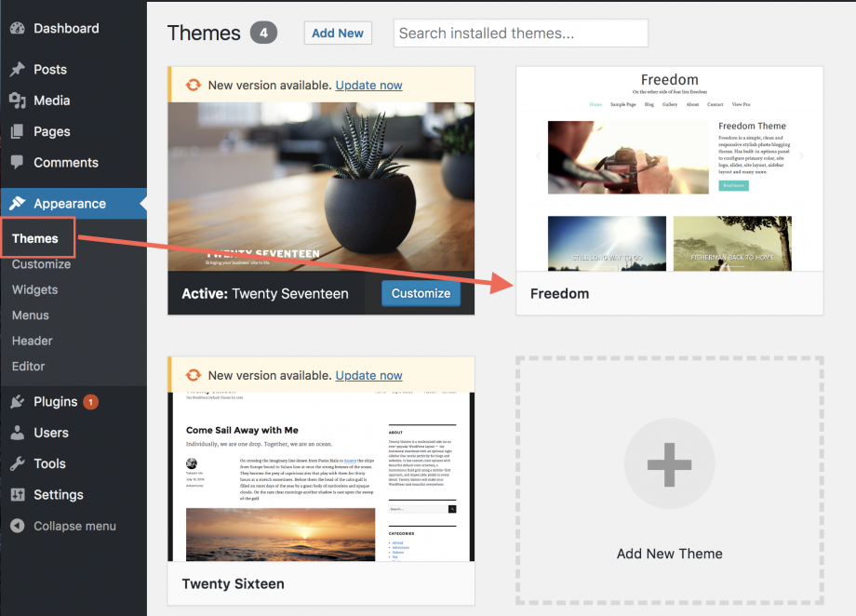Click the Add New themes button
The width and height of the screenshot is (856, 616).
(338, 33)
